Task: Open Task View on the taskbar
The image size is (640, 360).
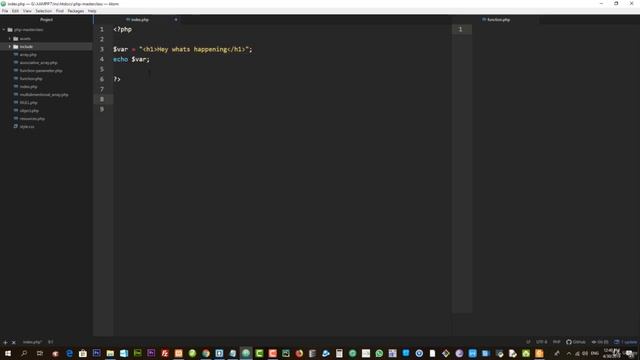Action: click(40, 353)
